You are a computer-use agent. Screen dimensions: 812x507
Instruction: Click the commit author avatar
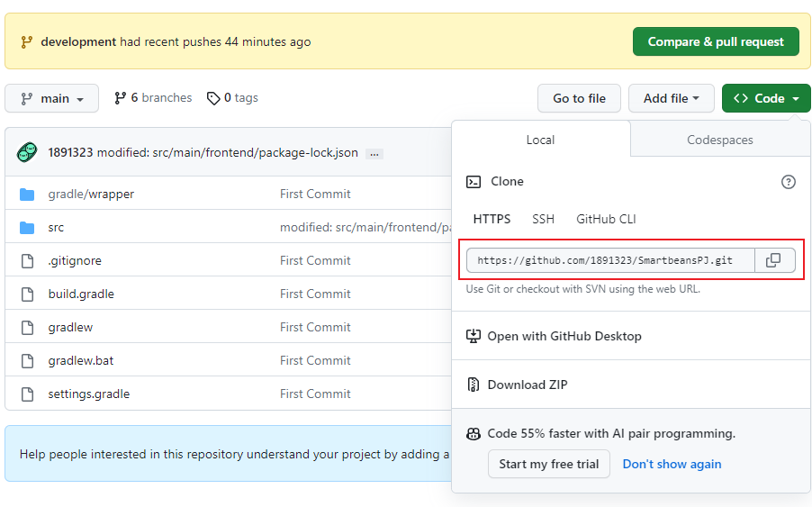[x=27, y=153]
